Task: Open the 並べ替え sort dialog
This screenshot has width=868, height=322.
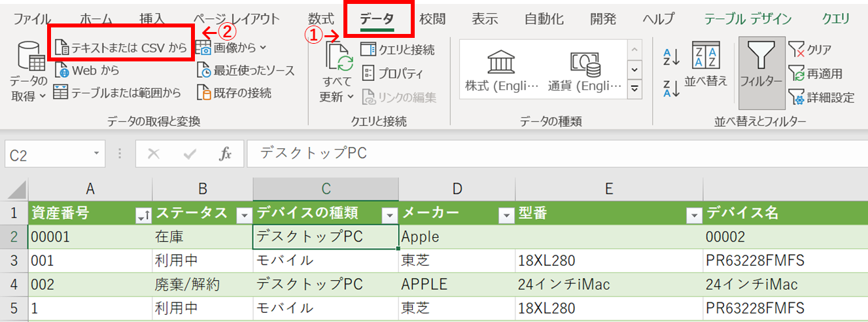Action: [706, 65]
